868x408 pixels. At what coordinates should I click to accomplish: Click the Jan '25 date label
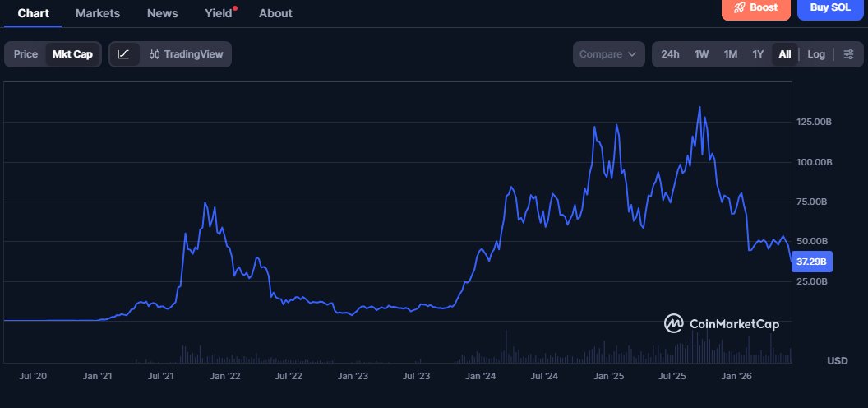coord(609,377)
